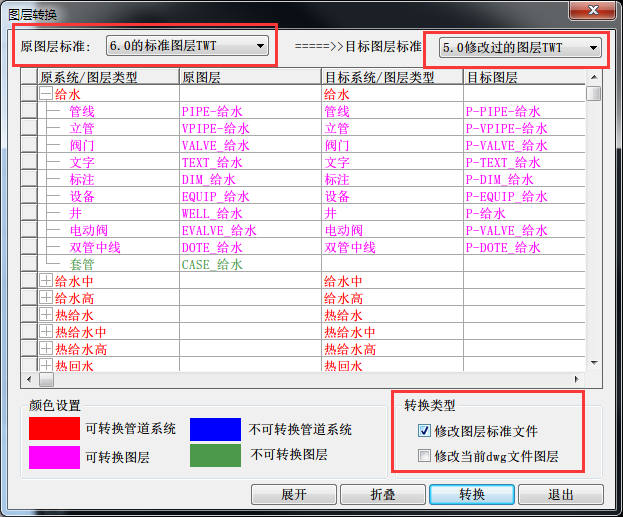The height and width of the screenshot is (517, 623).
Task: Click the 退出 button
Action: tap(561, 494)
